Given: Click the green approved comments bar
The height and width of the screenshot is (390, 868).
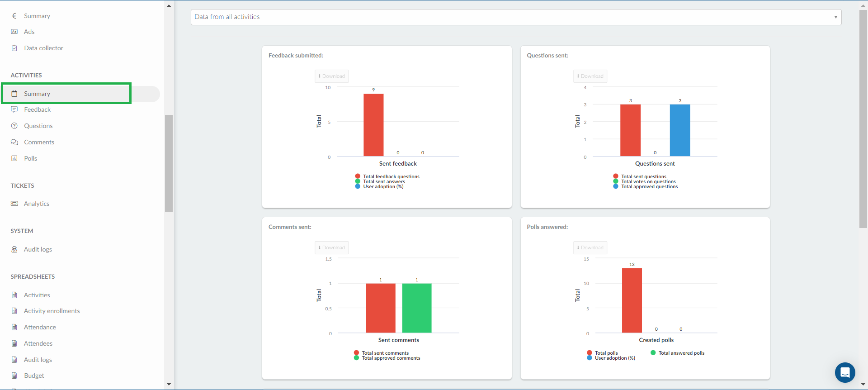Looking at the screenshot, I should (x=417, y=308).
